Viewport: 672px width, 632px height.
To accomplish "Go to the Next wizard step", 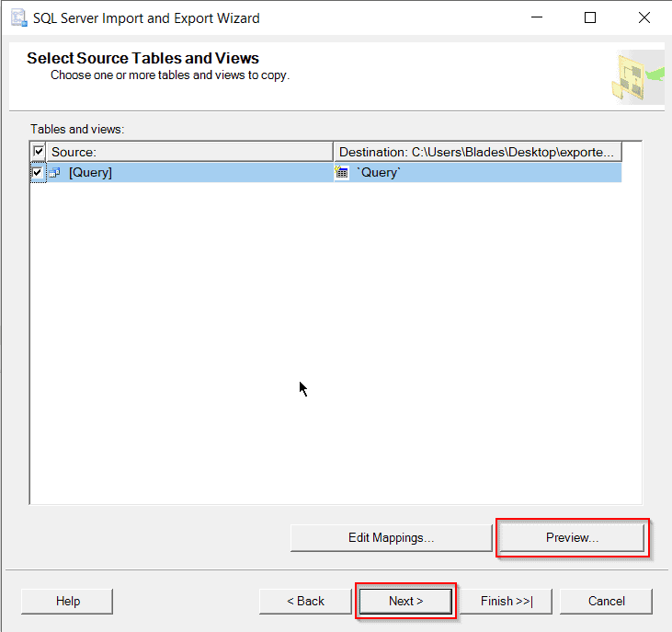I will coord(405,601).
